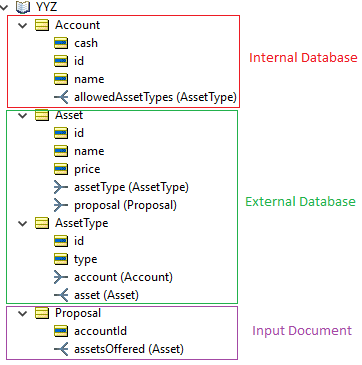Select the name attribute under Asset
362x365 pixels.
[x=89, y=151]
